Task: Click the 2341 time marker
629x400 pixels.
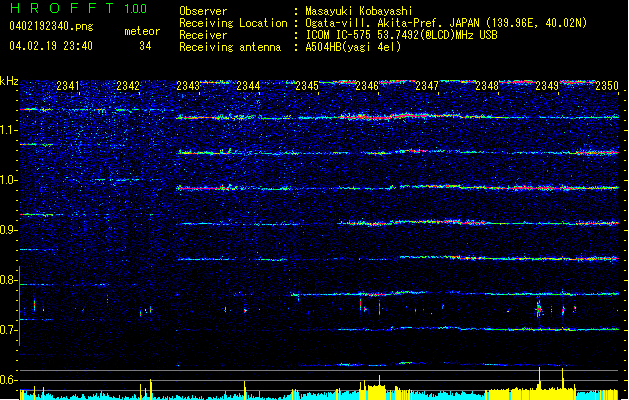Action: click(68, 86)
